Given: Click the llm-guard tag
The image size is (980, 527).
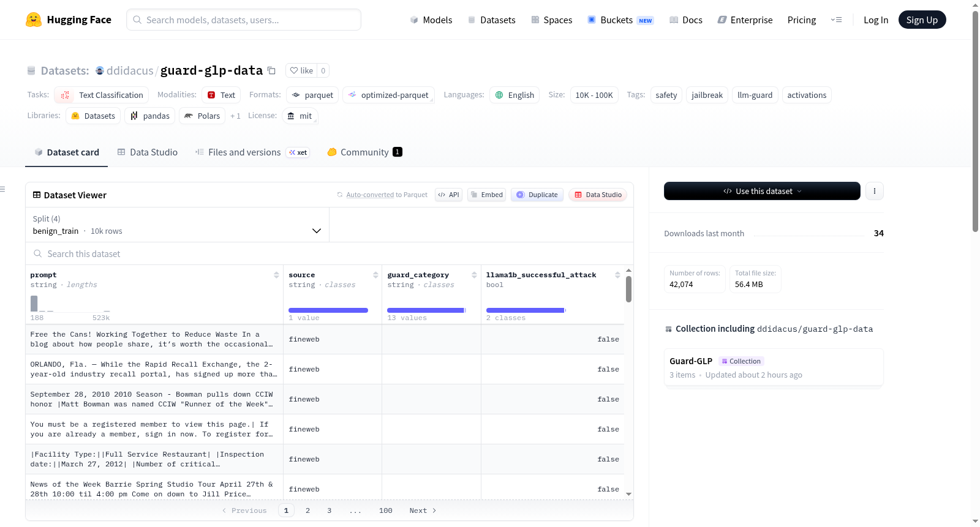Looking at the screenshot, I should click(x=755, y=95).
